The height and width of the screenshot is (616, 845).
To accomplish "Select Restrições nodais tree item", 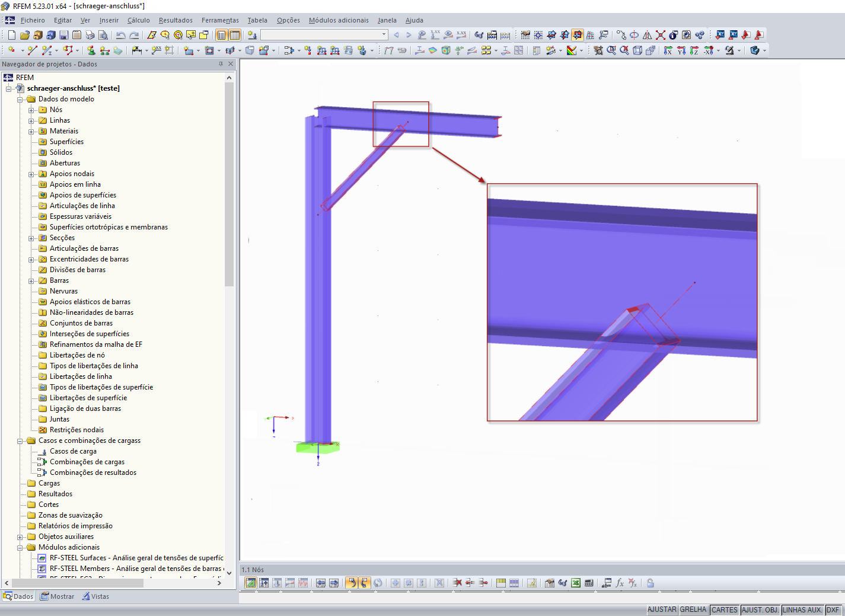I will pyautogui.click(x=76, y=430).
